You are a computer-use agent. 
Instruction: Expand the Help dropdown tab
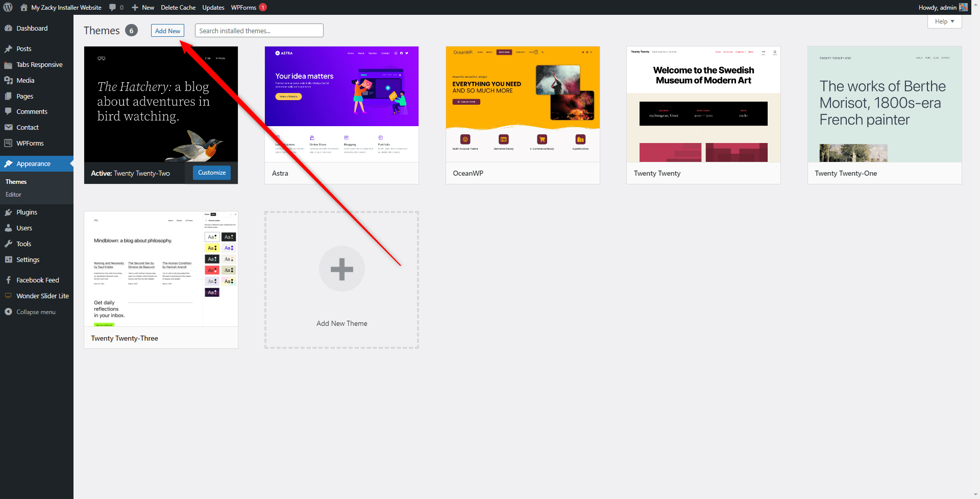pyautogui.click(x=944, y=21)
